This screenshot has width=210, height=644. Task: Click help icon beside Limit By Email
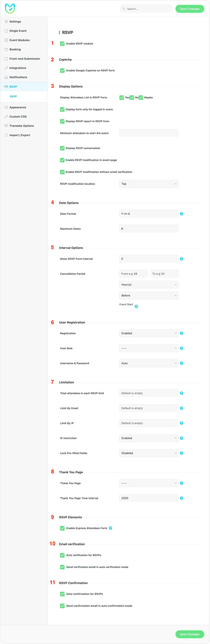pyautogui.click(x=182, y=408)
